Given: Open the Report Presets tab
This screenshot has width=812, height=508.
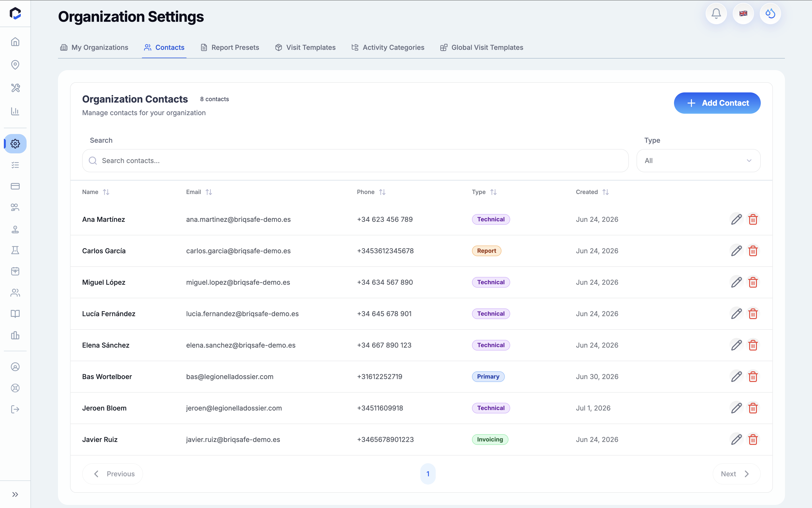Looking at the screenshot, I should pos(230,47).
